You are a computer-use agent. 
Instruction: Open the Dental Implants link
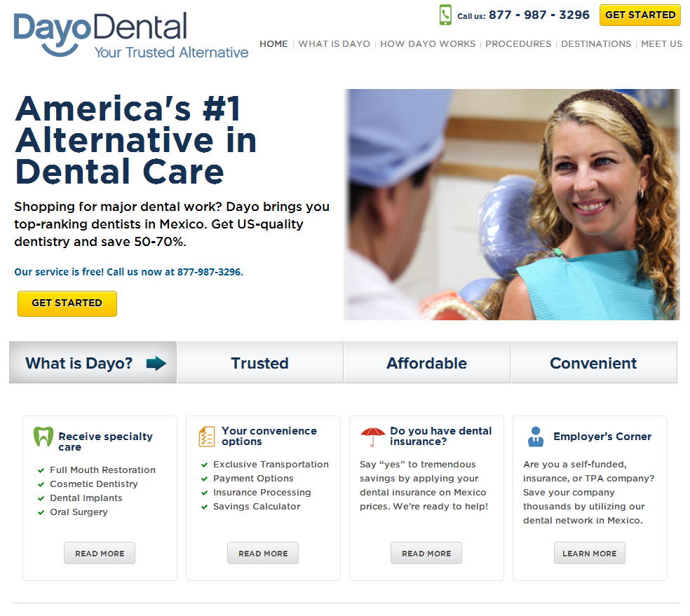point(86,498)
